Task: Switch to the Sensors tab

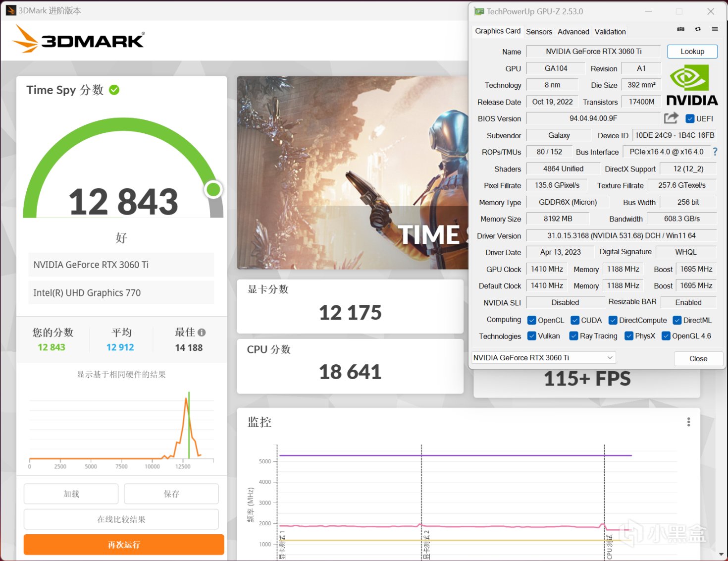Action: [539, 32]
